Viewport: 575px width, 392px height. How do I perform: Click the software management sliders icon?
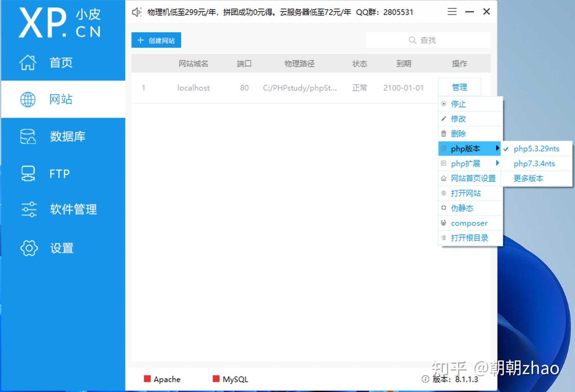point(29,209)
